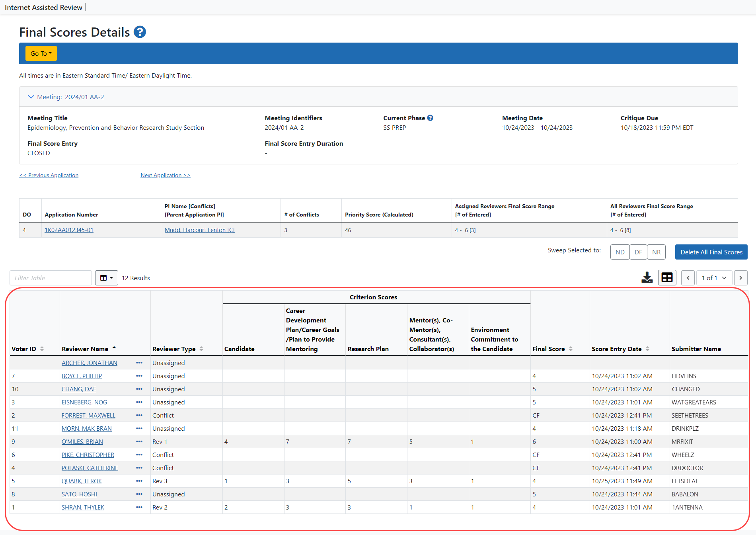Open actions menu for MORN, MAK BRAN
Screen dimensions: 756x535
139,428
